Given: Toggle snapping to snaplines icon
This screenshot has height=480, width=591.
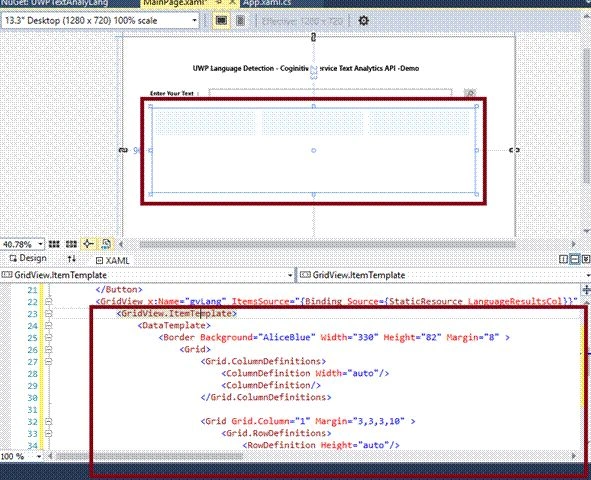Looking at the screenshot, I should [89, 244].
